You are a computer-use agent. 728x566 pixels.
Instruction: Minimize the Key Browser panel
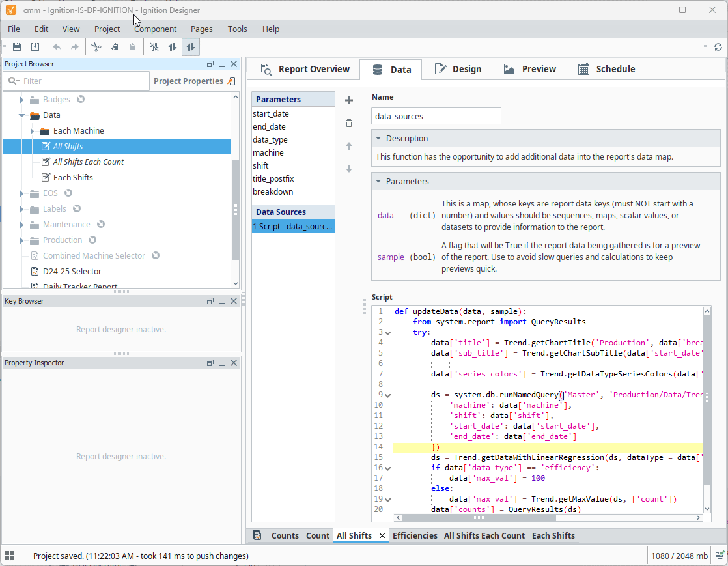tap(222, 302)
